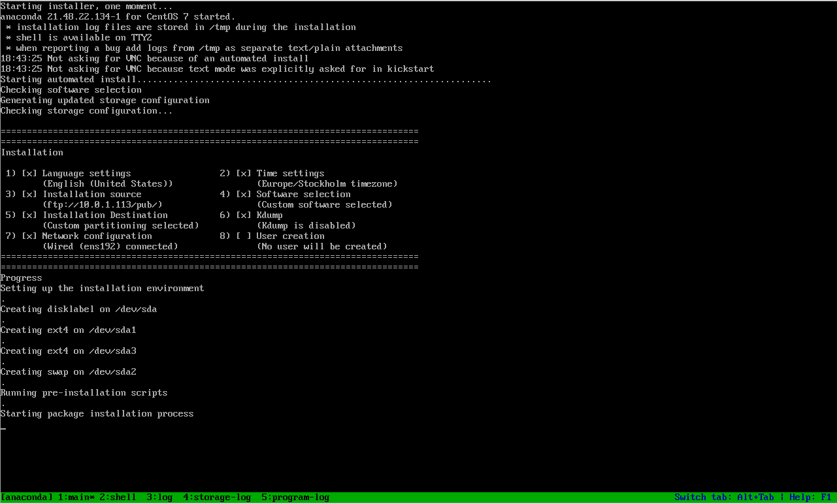The image size is (837, 504).
Task: Click the 'Help: F1' hint
Action: pos(810,497)
